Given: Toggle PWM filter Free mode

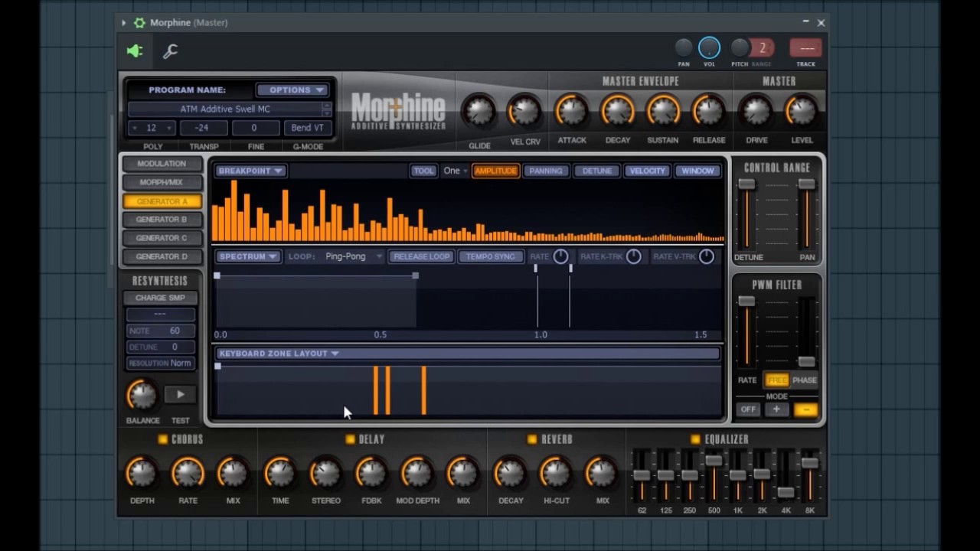Looking at the screenshot, I should [x=776, y=380].
